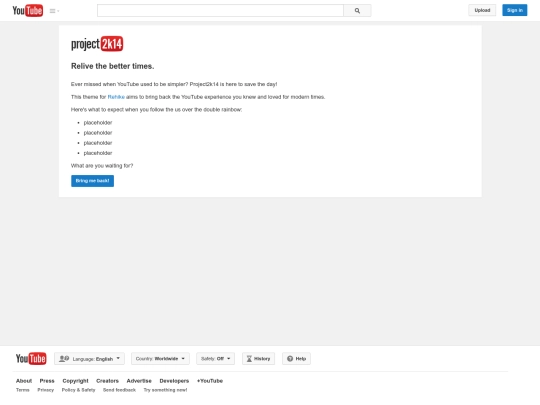The height and width of the screenshot is (405, 540).
Task: Click the text What are you waiting for?
Action: coord(102,166)
